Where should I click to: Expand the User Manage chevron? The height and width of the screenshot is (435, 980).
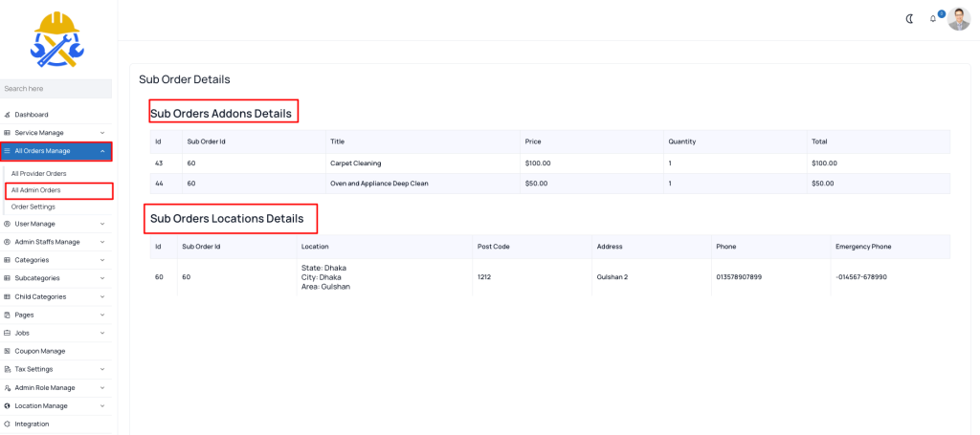pos(102,224)
